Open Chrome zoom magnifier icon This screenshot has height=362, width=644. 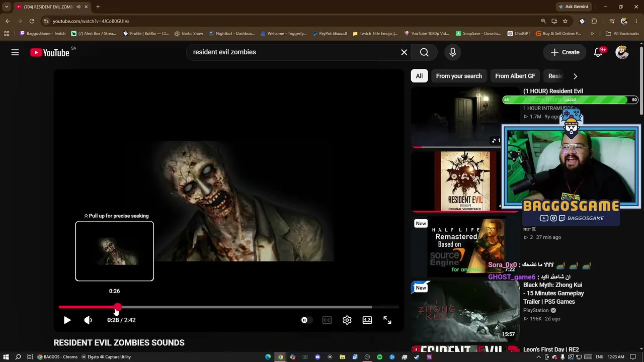(x=543, y=21)
